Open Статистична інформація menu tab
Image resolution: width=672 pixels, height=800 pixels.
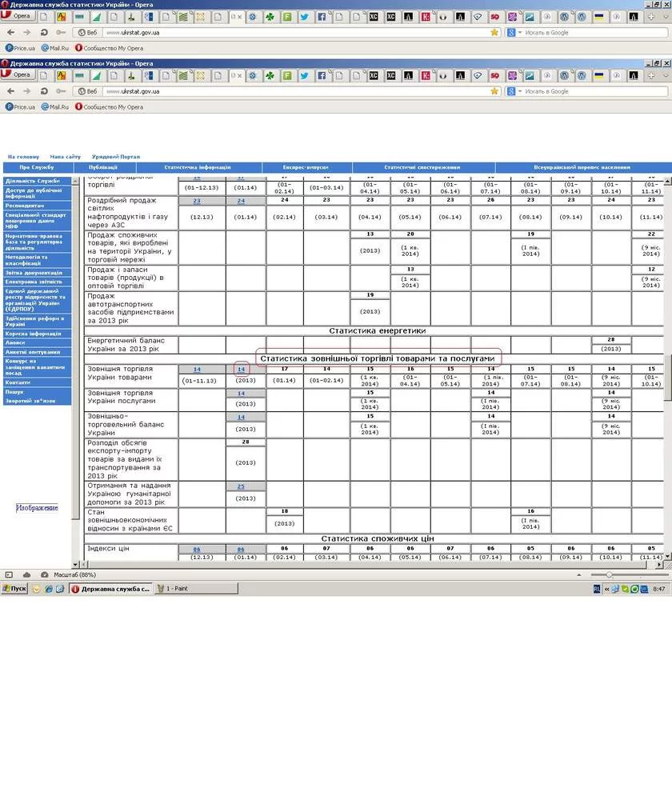(x=198, y=167)
